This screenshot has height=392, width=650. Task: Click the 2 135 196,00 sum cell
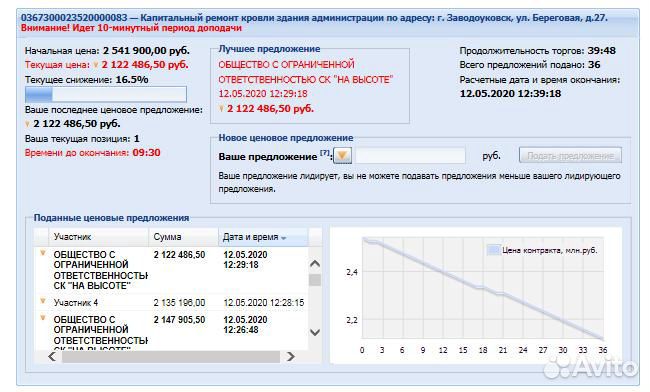click(x=179, y=303)
